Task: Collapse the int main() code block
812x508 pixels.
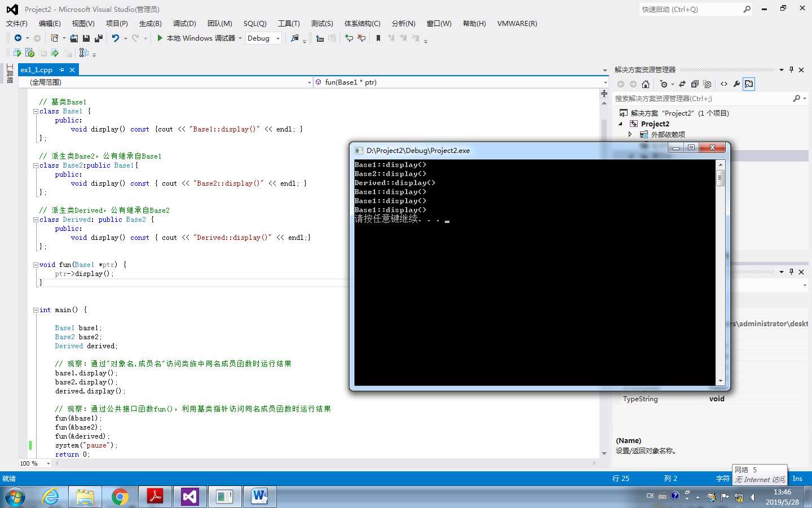Action: 36,310
